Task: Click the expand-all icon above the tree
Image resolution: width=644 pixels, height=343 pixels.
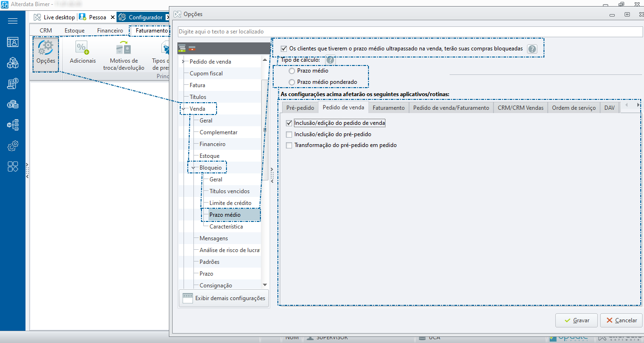Action: point(182,48)
